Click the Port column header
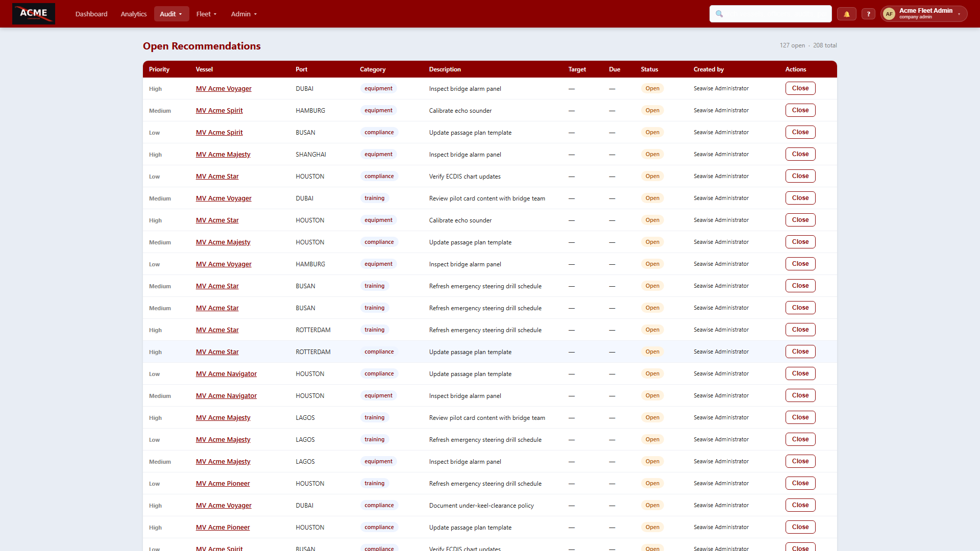980x551 pixels. 301,69
